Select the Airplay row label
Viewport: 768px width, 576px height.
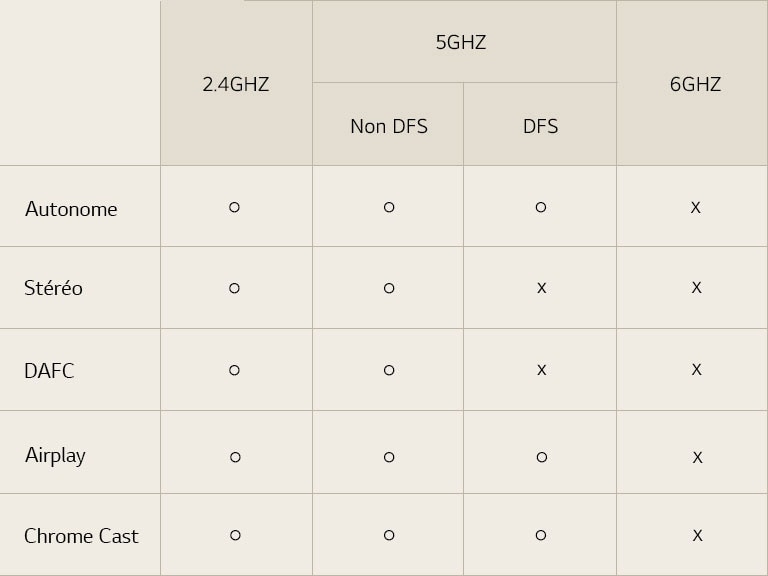pos(55,456)
